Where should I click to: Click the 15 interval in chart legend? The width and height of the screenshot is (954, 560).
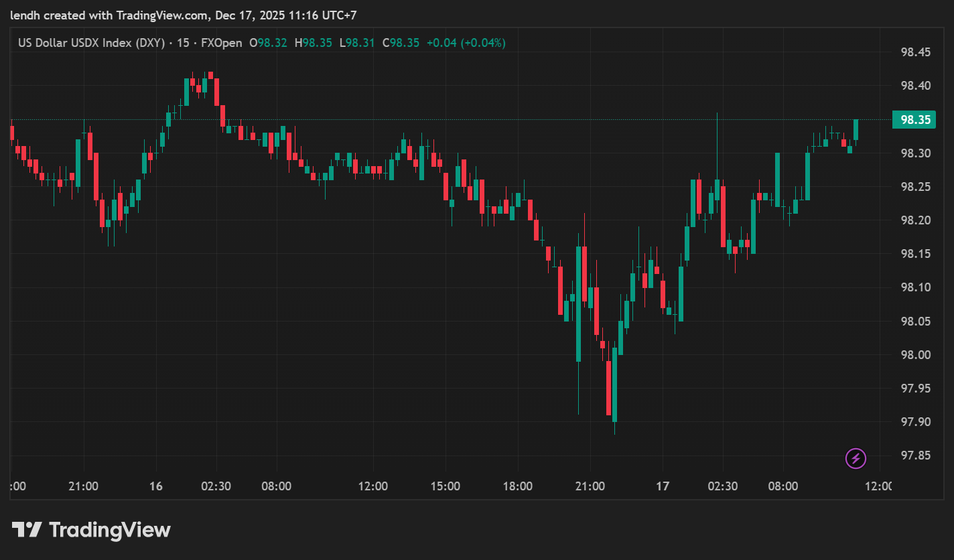[182, 43]
